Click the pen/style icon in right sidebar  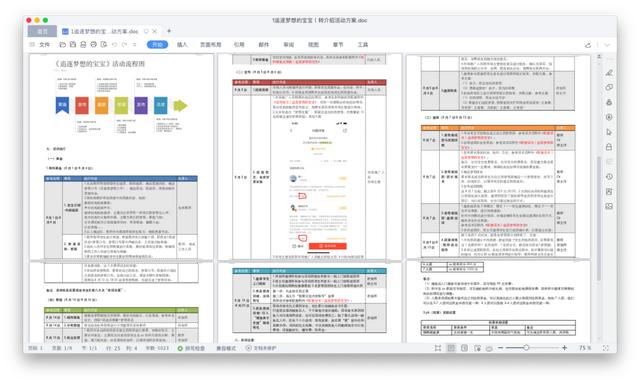pos(609,73)
